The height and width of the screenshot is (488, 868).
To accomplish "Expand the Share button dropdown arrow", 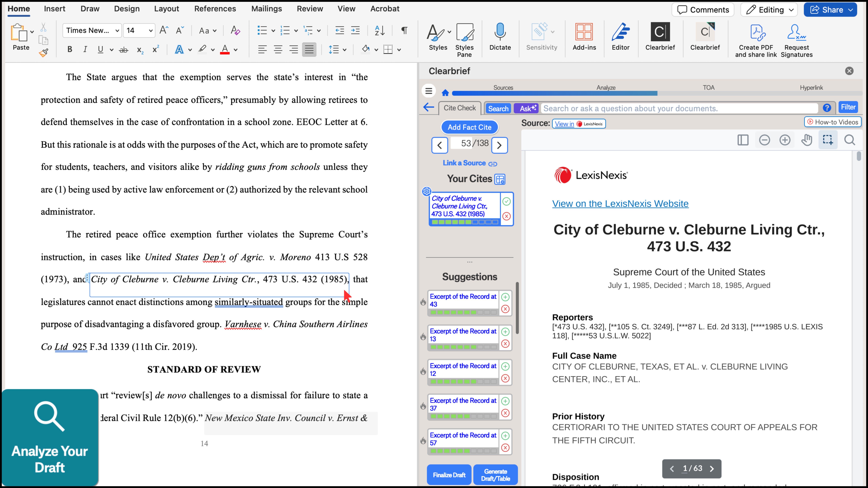I will pyautogui.click(x=851, y=10).
